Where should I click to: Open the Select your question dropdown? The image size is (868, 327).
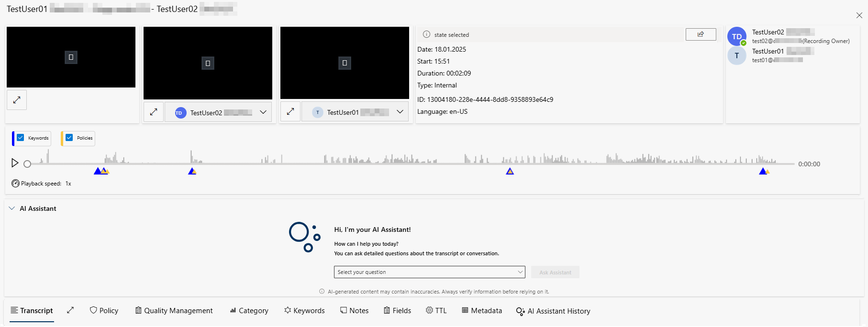[429, 272]
